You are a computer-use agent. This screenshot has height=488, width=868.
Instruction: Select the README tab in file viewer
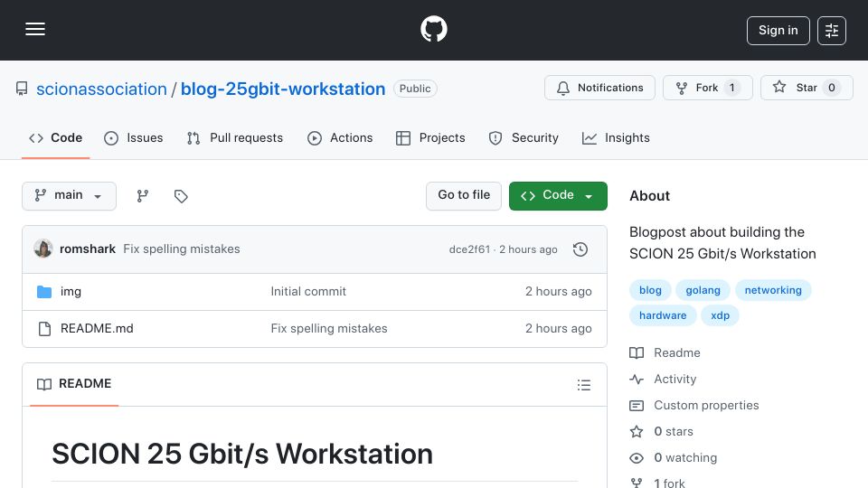[74, 384]
